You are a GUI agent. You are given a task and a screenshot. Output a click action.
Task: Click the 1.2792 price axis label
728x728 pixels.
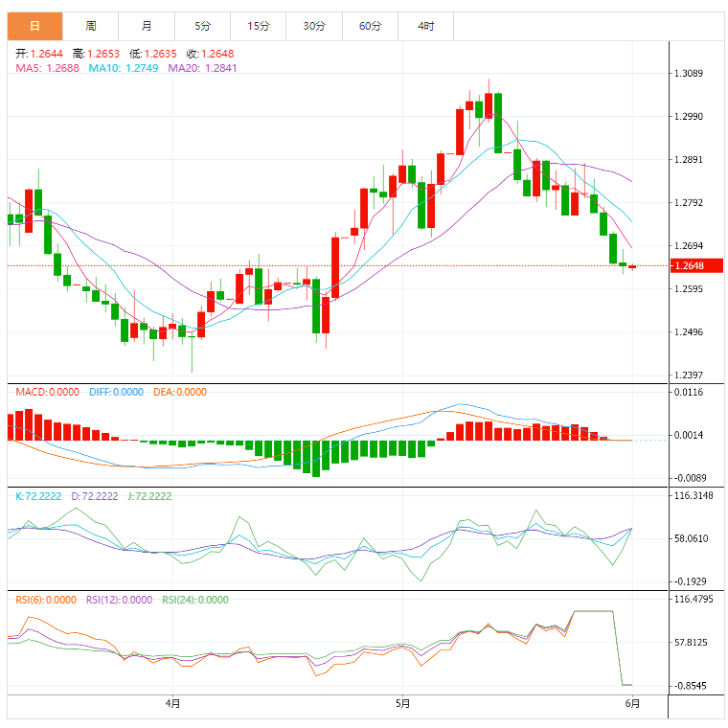click(x=689, y=203)
